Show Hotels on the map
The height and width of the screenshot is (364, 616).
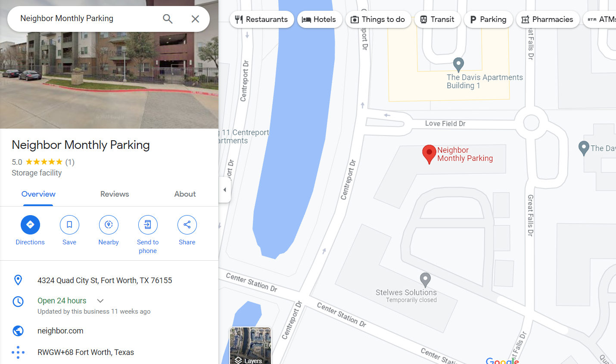click(319, 19)
